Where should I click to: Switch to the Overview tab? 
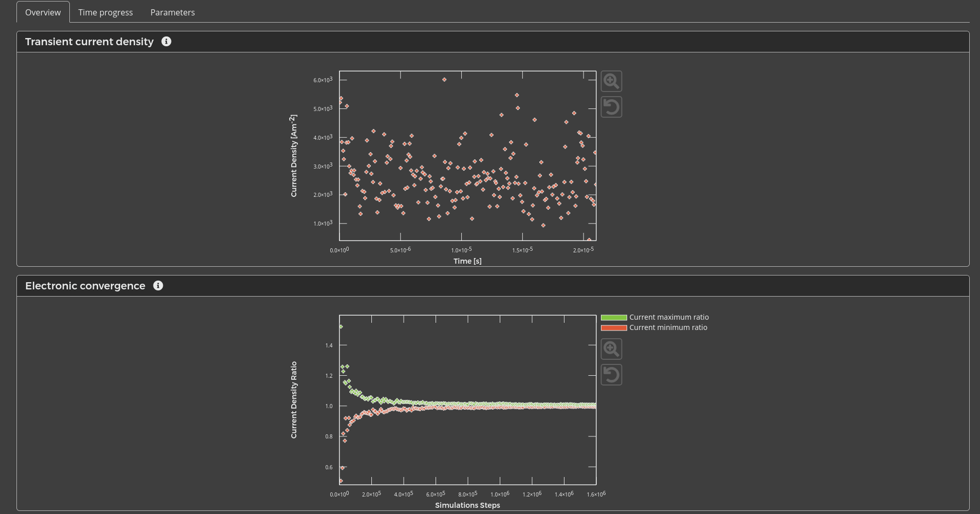43,12
